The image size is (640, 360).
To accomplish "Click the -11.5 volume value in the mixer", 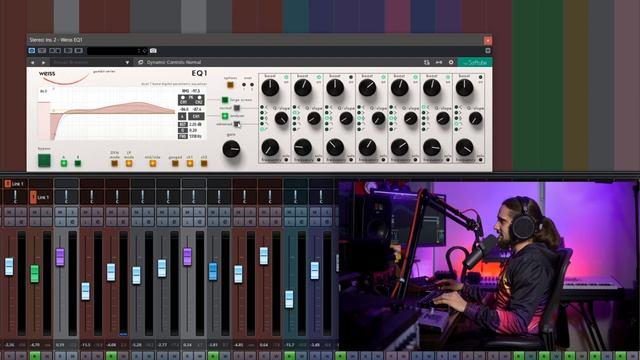I will (x=86, y=345).
